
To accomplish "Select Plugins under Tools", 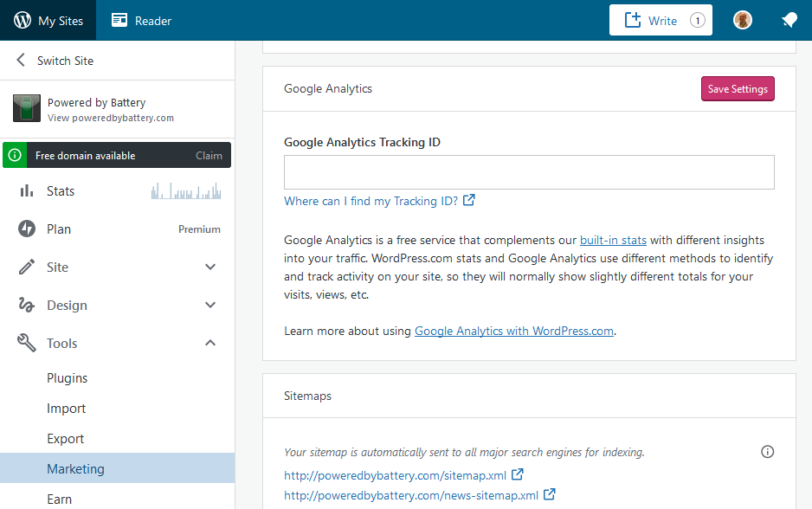I will [67, 378].
